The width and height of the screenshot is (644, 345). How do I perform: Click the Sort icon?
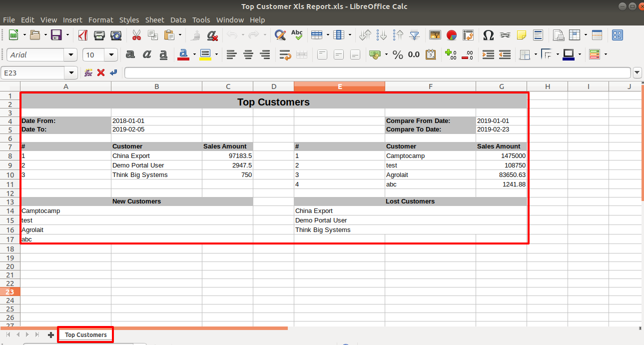pyautogui.click(x=365, y=35)
